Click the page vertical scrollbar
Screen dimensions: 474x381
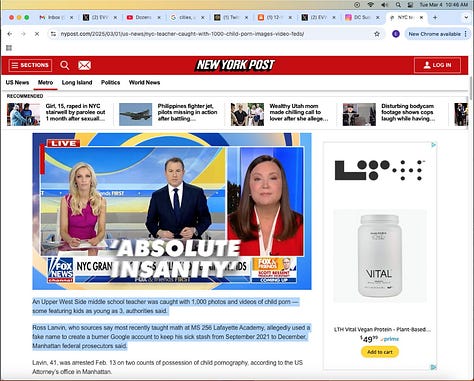[x=471, y=87]
